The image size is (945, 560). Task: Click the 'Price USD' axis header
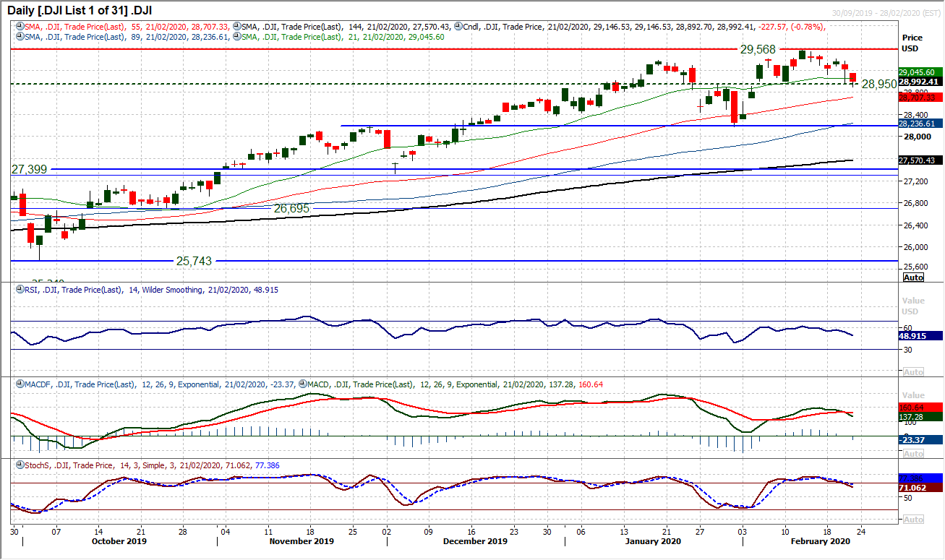(x=912, y=42)
